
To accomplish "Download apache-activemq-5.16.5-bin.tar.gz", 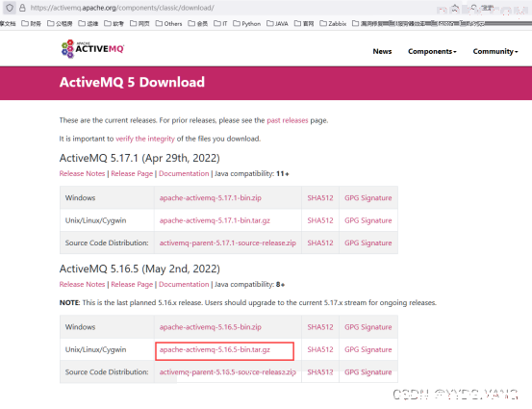I will coord(215,349).
